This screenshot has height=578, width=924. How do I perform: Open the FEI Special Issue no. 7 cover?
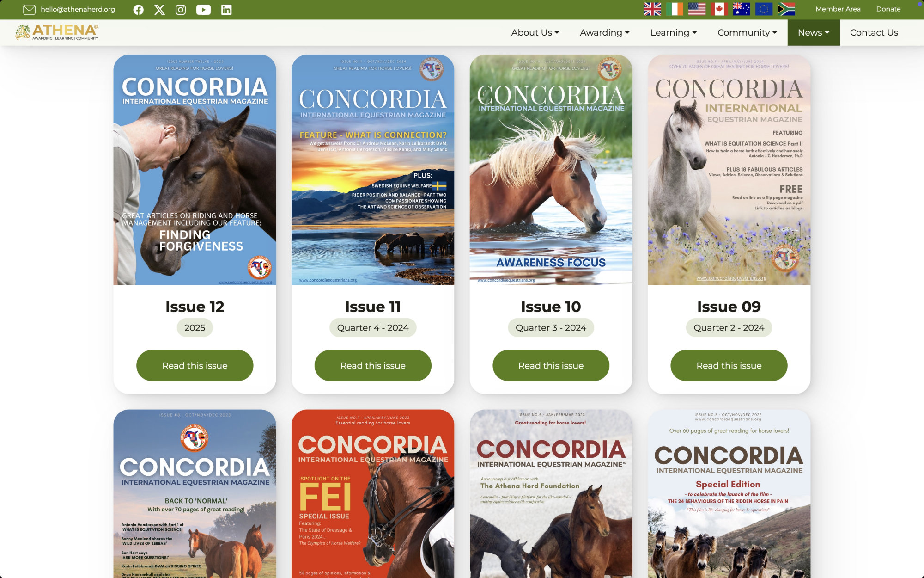(373, 494)
